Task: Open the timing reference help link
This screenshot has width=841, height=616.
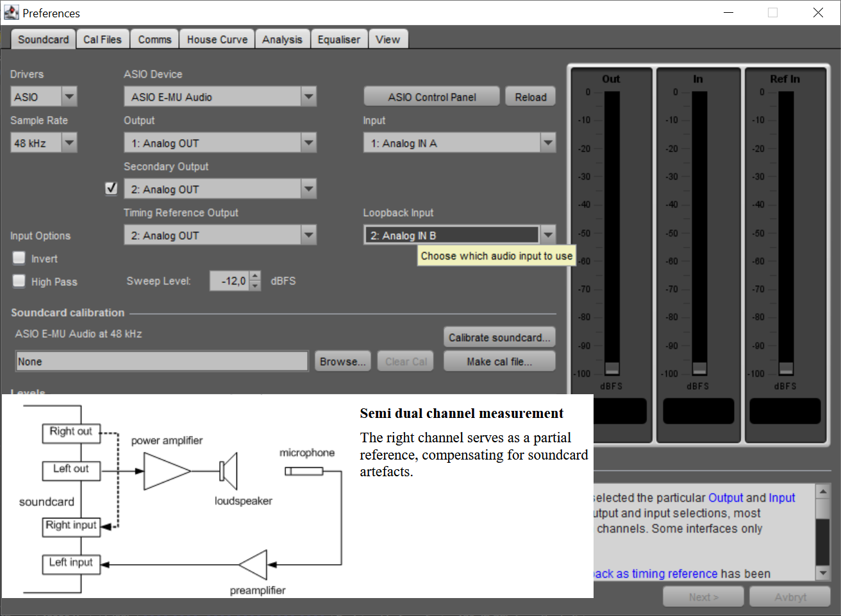Action: click(656, 574)
